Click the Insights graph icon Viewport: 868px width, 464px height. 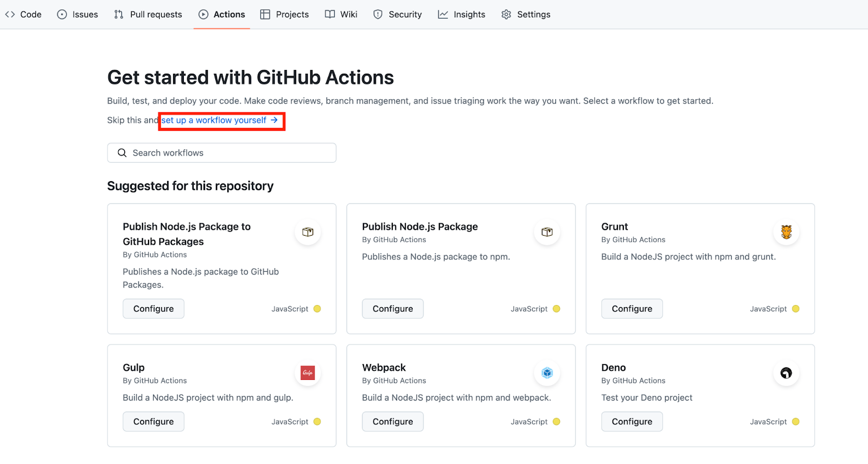(443, 15)
